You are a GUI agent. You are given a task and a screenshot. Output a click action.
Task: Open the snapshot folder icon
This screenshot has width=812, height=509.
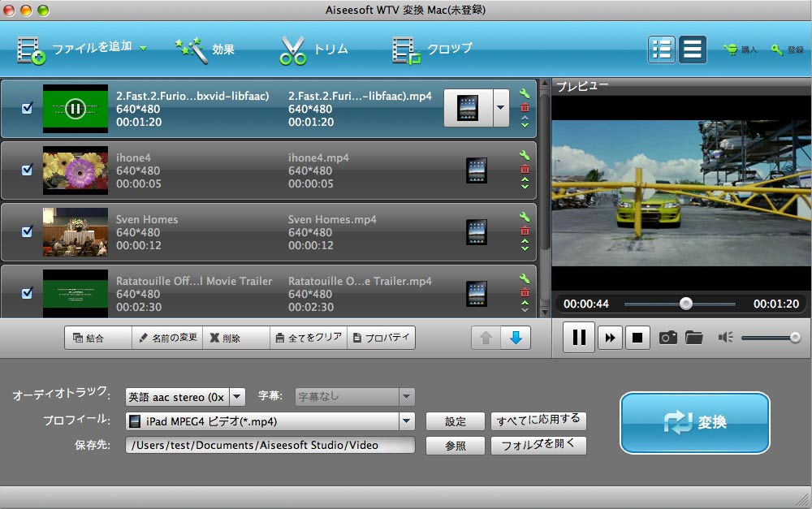693,338
